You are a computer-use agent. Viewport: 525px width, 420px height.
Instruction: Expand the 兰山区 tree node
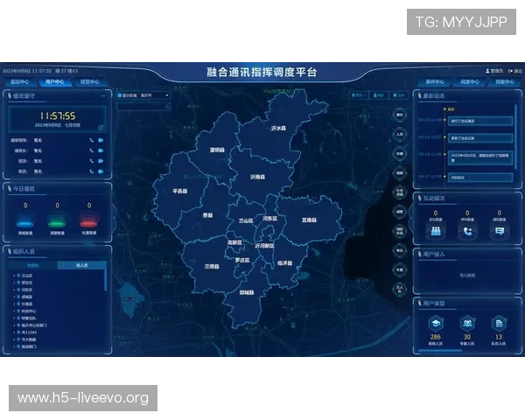click(x=17, y=276)
